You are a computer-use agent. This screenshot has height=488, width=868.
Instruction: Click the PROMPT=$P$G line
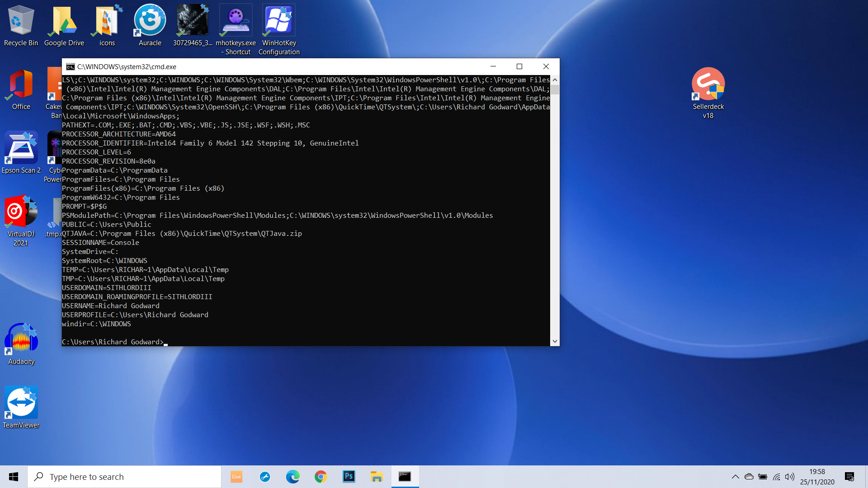pos(85,206)
